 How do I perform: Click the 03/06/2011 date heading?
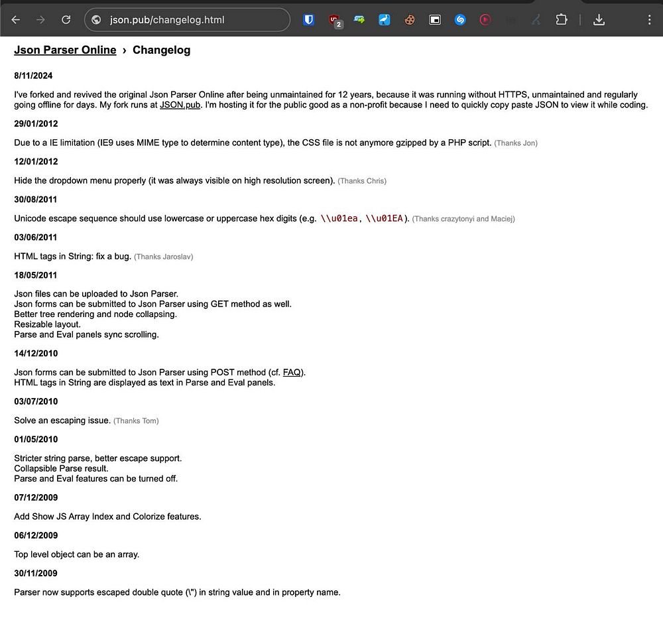coord(36,237)
